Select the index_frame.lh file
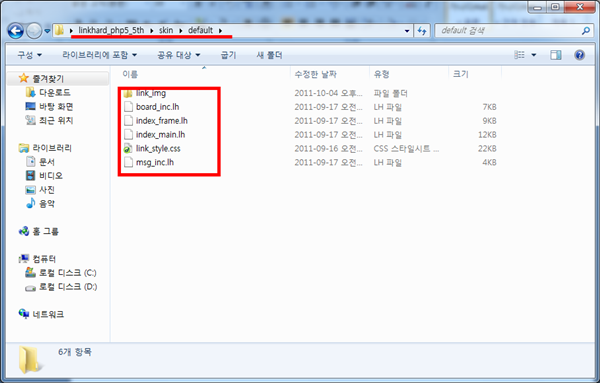 point(161,121)
